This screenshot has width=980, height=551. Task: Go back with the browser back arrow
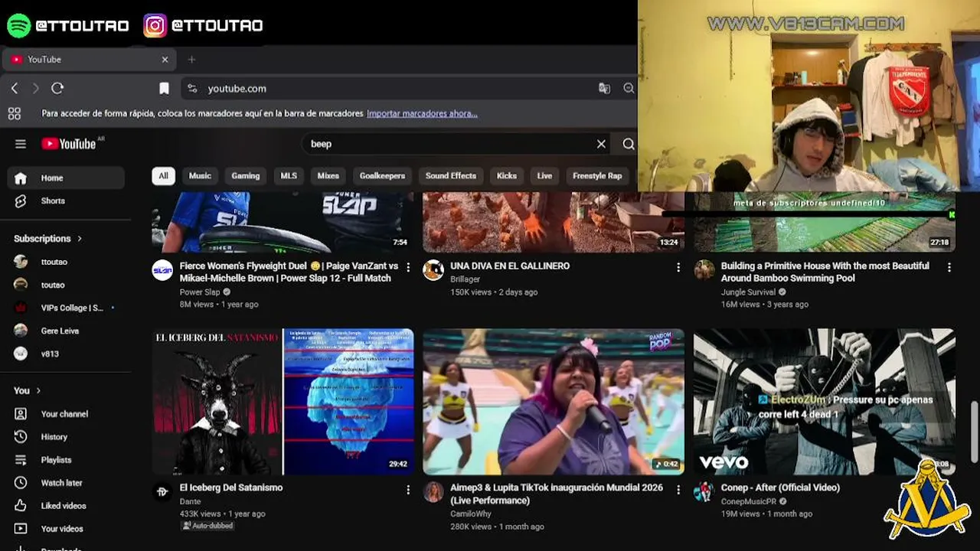tap(15, 89)
